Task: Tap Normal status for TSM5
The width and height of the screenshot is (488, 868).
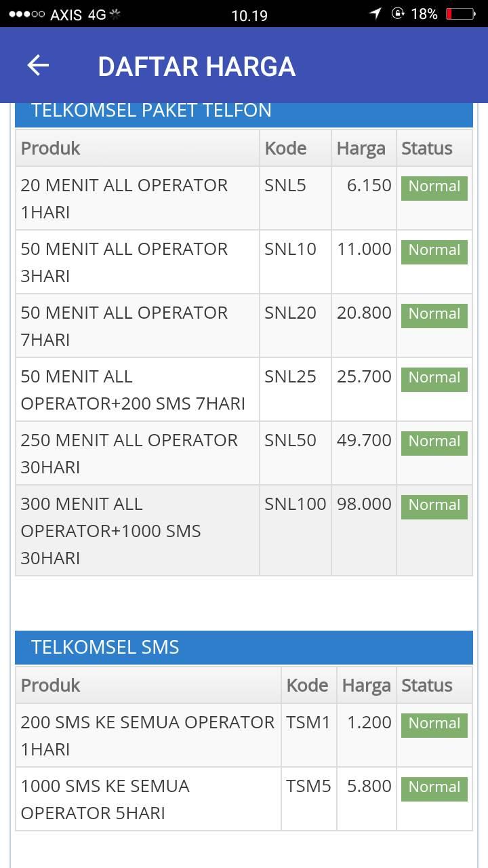Action: click(434, 787)
